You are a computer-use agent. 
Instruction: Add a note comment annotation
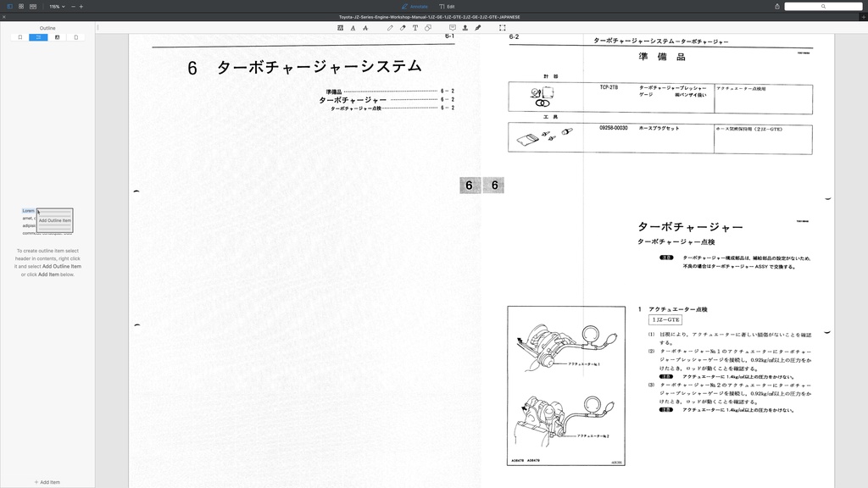point(452,28)
